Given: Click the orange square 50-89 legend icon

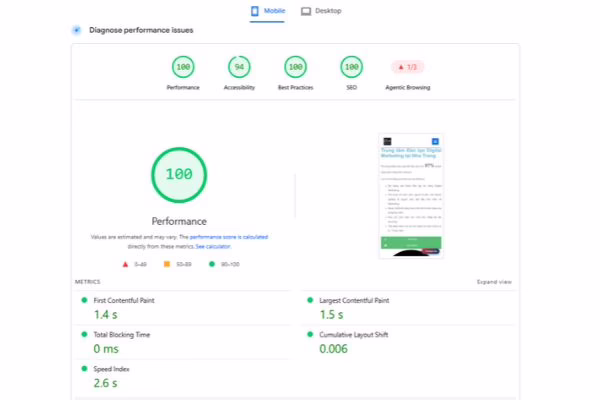Looking at the screenshot, I should (x=167, y=264).
